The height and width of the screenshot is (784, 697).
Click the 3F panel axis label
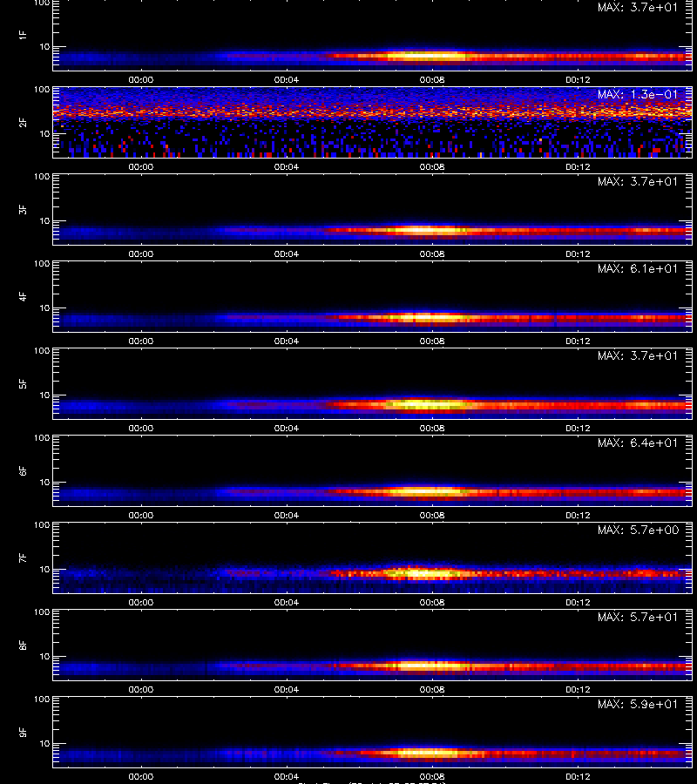tap(23, 209)
